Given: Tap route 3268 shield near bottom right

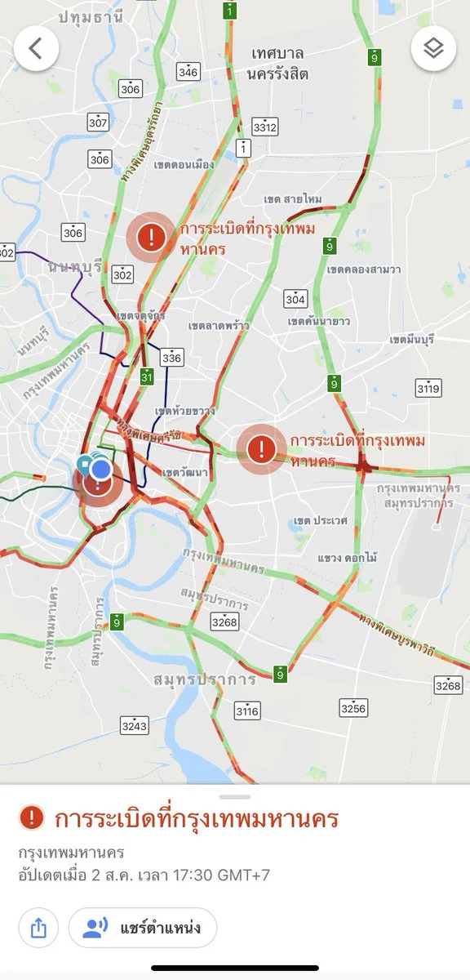Looking at the screenshot, I should [x=448, y=684].
